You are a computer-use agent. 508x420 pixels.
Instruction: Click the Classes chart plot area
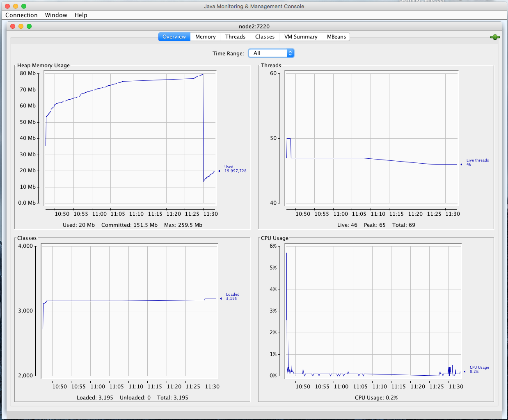tap(129, 310)
